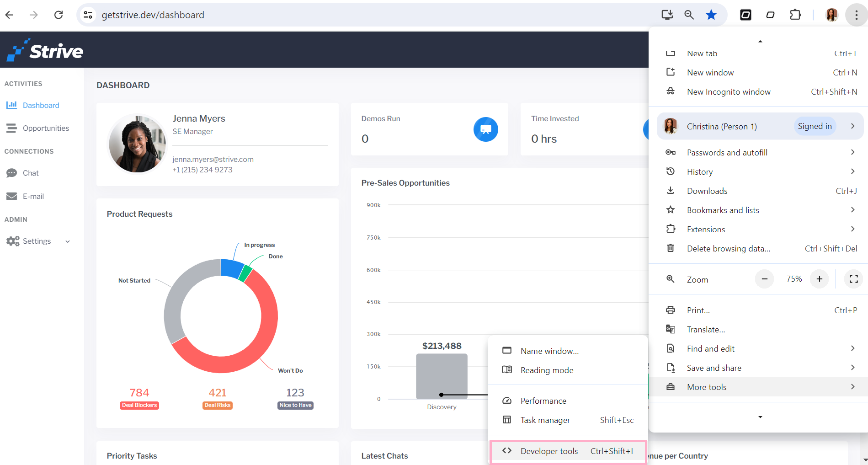The height and width of the screenshot is (465, 868).
Task: Click the search magnifier icon in address bar
Action: click(689, 15)
